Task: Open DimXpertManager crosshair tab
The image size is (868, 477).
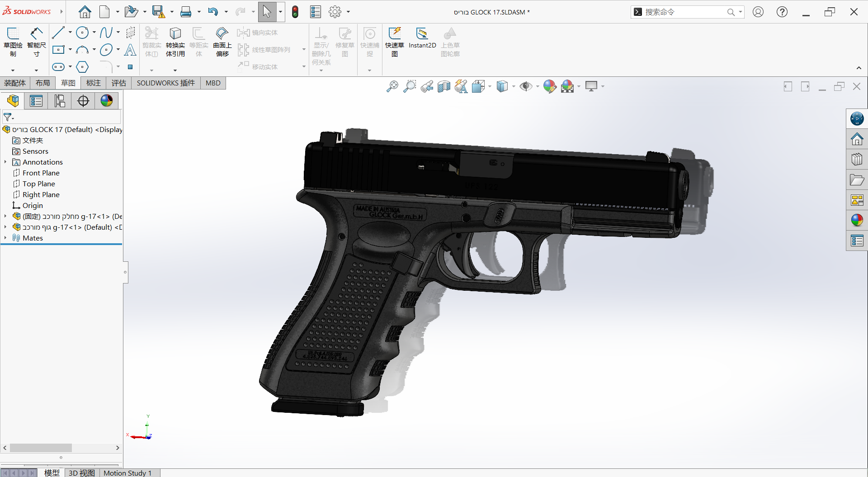Action: tap(83, 100)
